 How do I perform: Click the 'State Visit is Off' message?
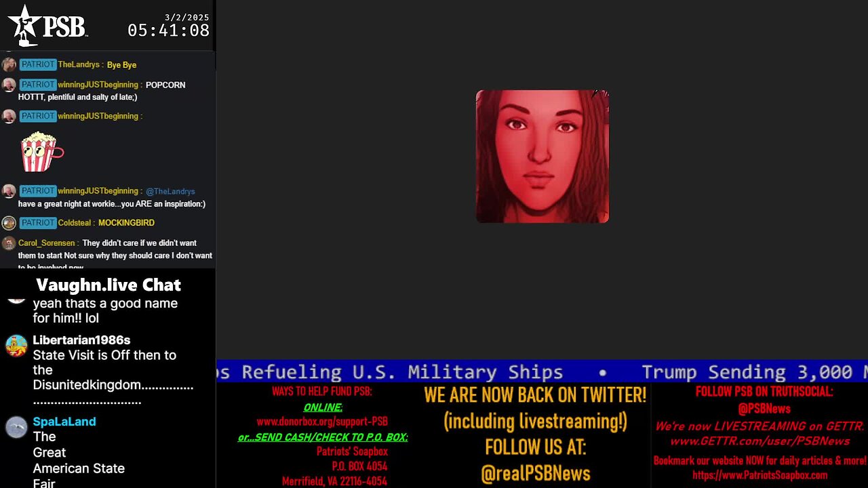click(x=113, y=378)
